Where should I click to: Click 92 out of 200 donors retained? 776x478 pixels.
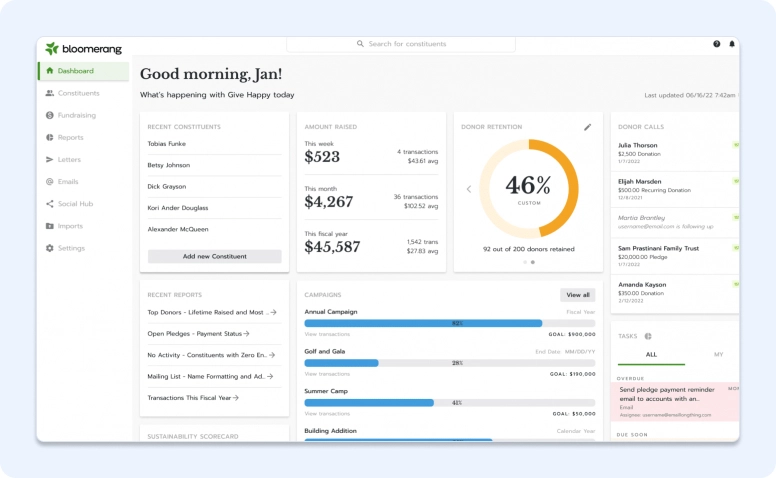[x=529, y=249]
